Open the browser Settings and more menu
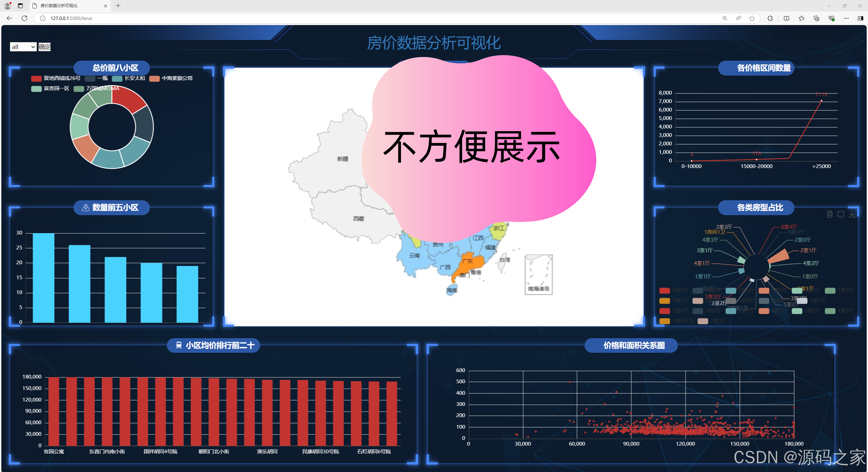Image resolution: width=868 pixels, height=472 pixels. (846, 18)
